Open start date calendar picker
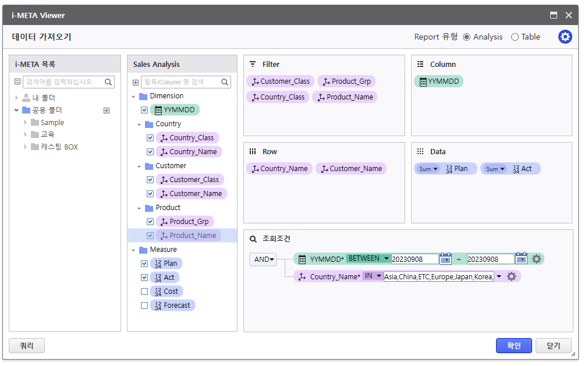The width and height of the screenshot is (588, 366). [x=445, y=258]
